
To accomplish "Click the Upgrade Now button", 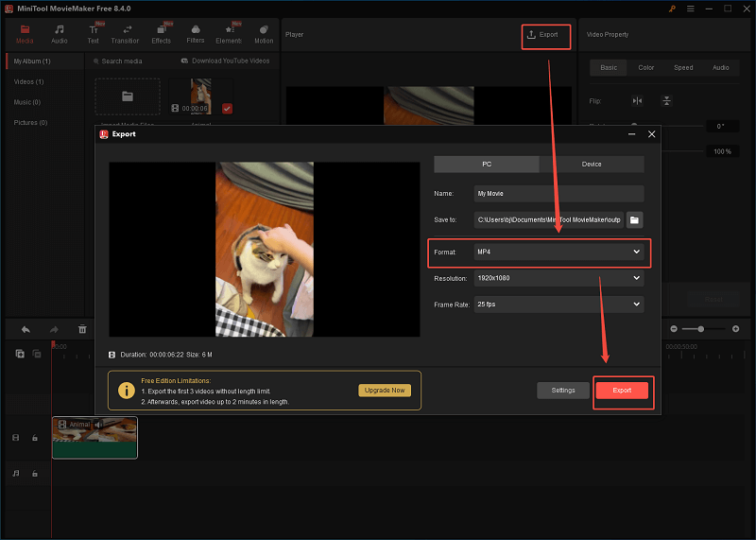I will 385,391.
